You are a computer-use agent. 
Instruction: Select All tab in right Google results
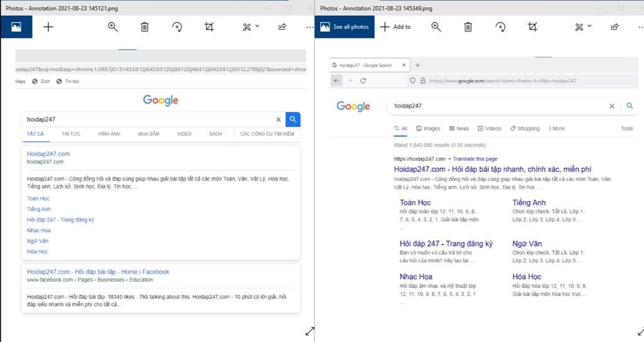(x=401, y=128)
